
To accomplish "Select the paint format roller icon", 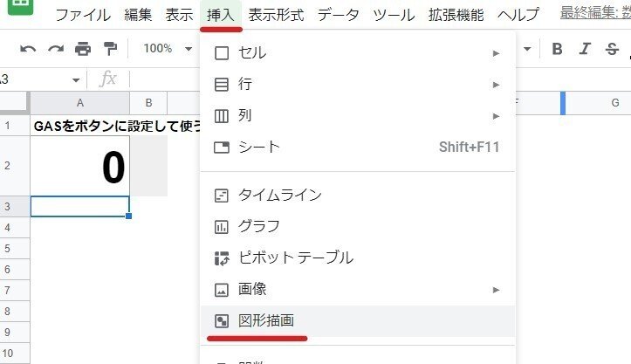I will (110, 49).
